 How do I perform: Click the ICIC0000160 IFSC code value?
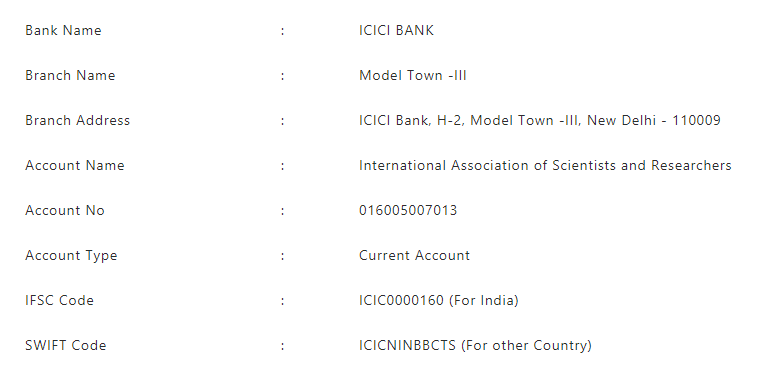401,301
